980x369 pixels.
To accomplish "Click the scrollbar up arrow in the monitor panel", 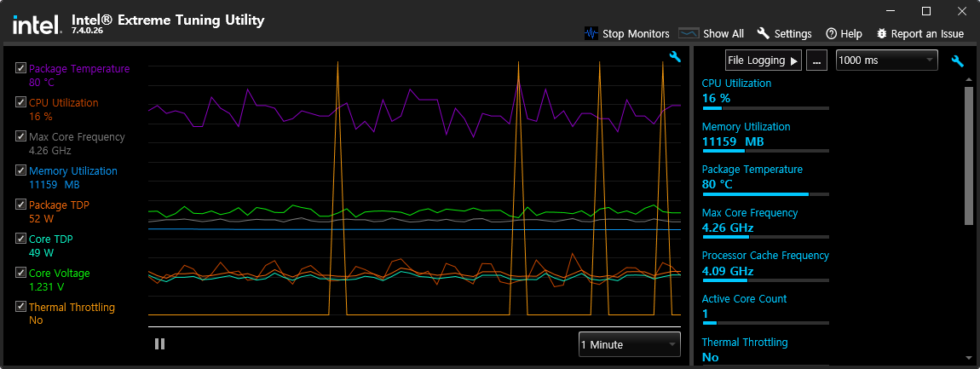I will [969, 80].
